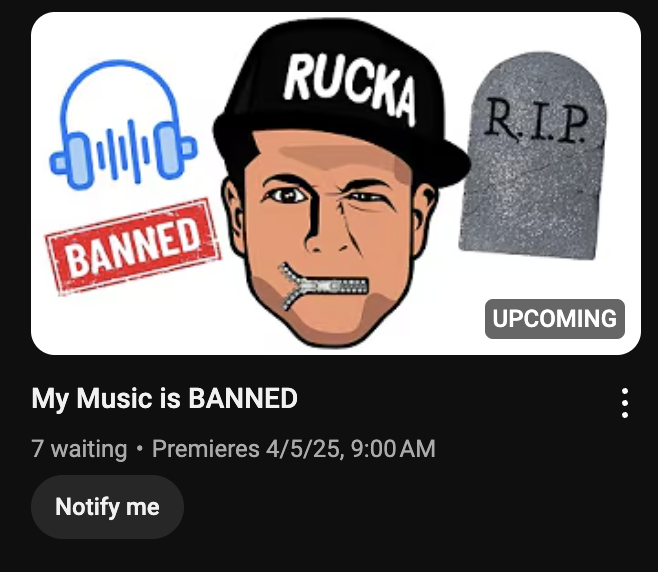Click the R.I.P. tombstone in thumbnail
Image resolution: width=658 pixels, height=572 pixels.
[532, 155]
